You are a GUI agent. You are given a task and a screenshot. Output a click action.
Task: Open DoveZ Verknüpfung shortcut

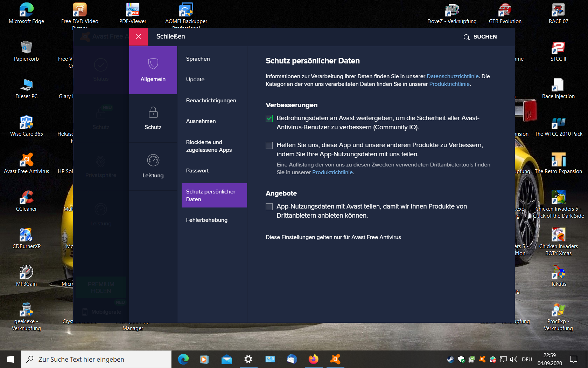point(452,13)
